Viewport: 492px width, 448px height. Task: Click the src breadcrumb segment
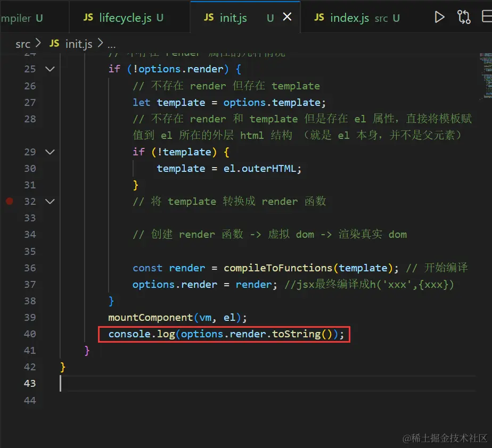23,44
